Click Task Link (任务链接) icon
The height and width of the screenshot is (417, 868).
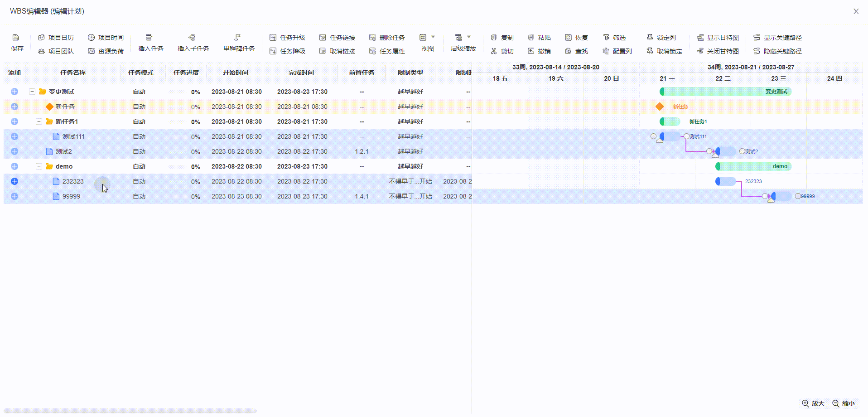(x=323, y=38)
